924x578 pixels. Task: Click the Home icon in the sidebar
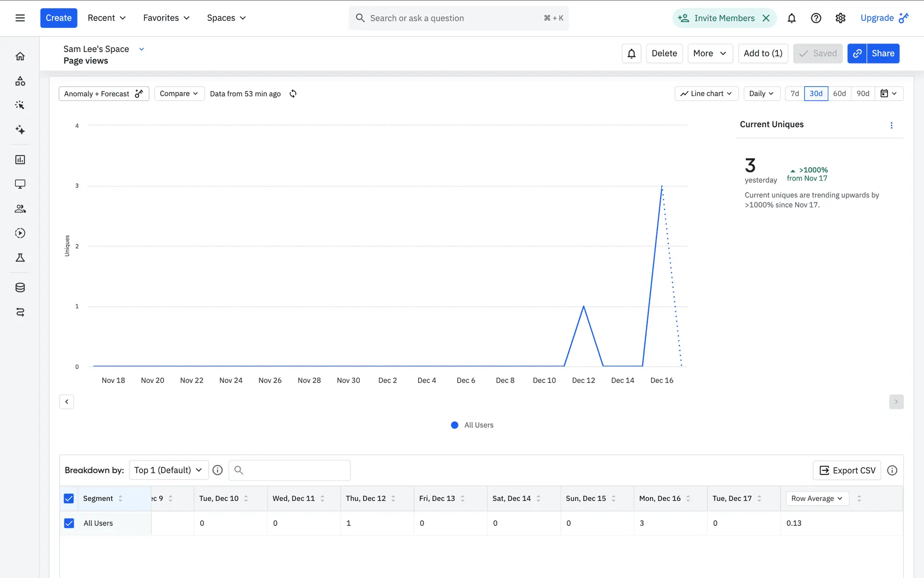click(x=20, y=56)
